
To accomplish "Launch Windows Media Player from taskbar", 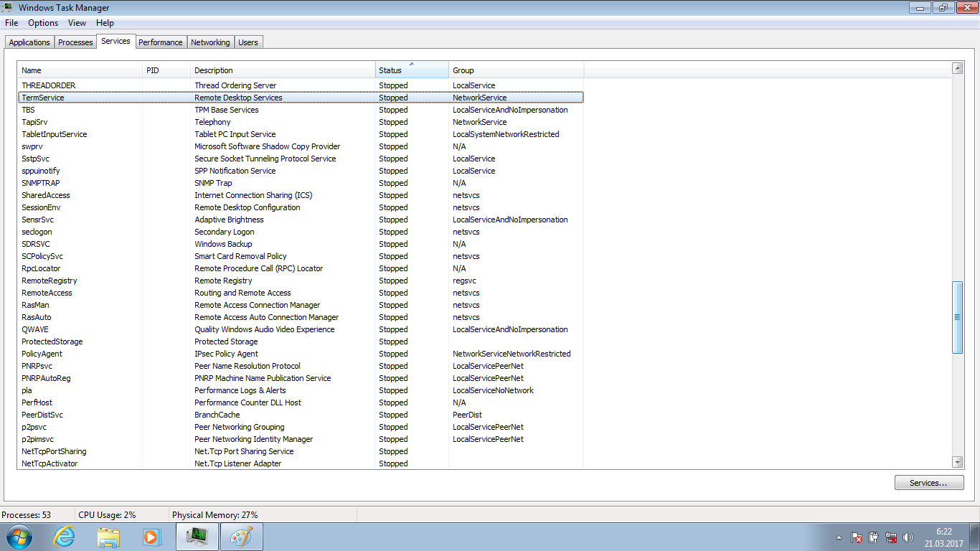I will (151, 536).
